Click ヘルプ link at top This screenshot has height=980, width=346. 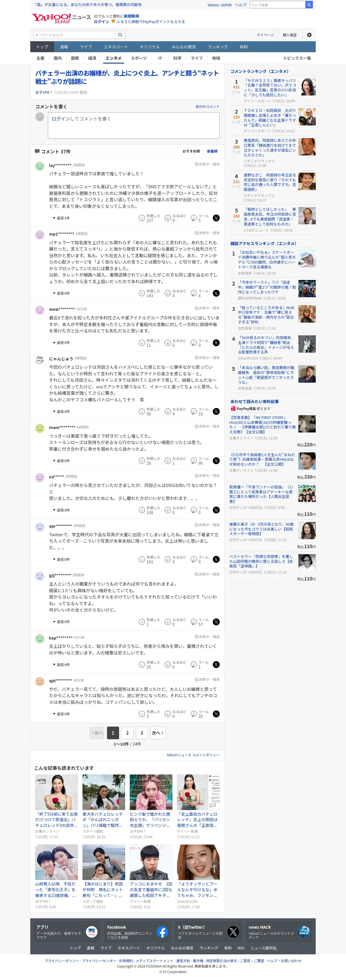pos(240,5)
